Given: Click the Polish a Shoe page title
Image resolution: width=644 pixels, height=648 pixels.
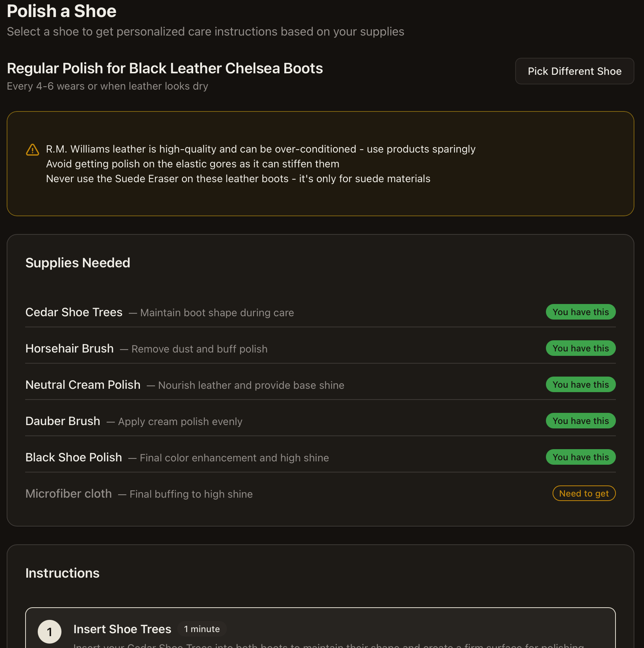Looking at the screenshot, I should pyautogui.click(x=62, y=11).
